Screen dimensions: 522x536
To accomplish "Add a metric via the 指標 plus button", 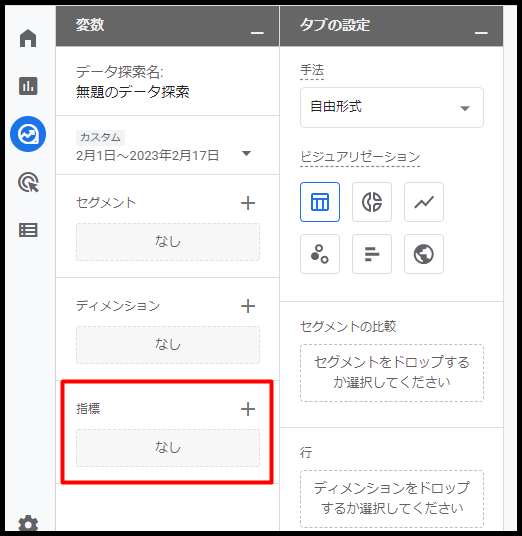I will [x=248, y=409].
